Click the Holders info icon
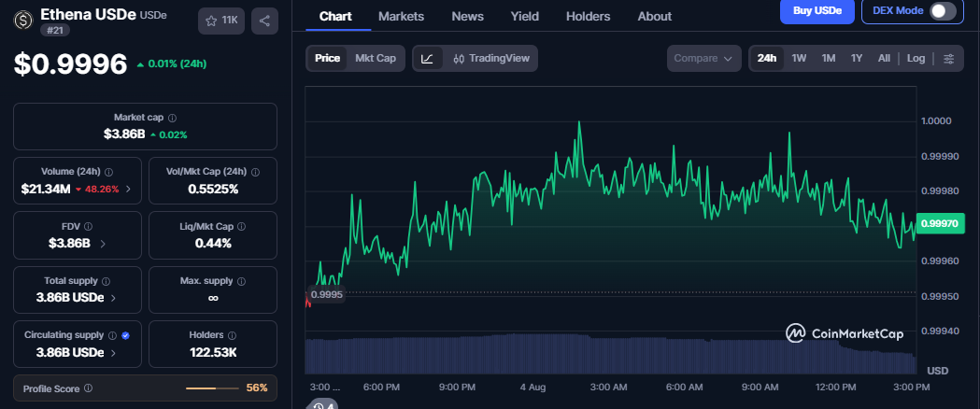 click(232, 335)
